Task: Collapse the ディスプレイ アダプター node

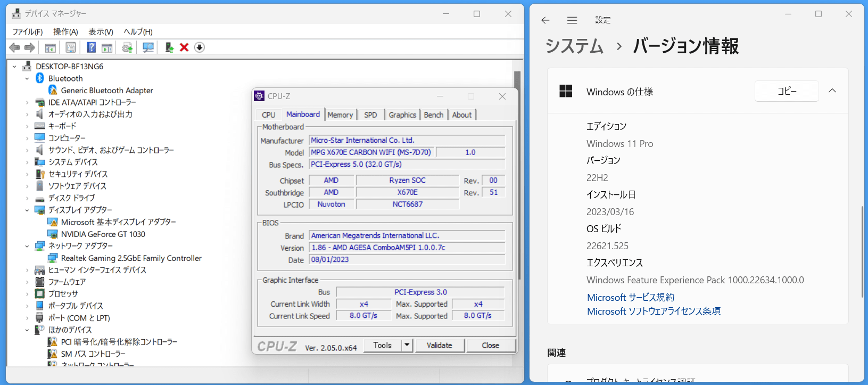Action: (27, 210)
